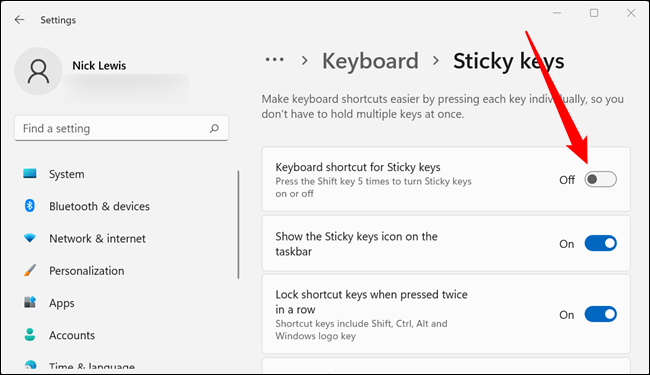
Task: Click the Bluetooth icon in sidebar
Action: 30,206
